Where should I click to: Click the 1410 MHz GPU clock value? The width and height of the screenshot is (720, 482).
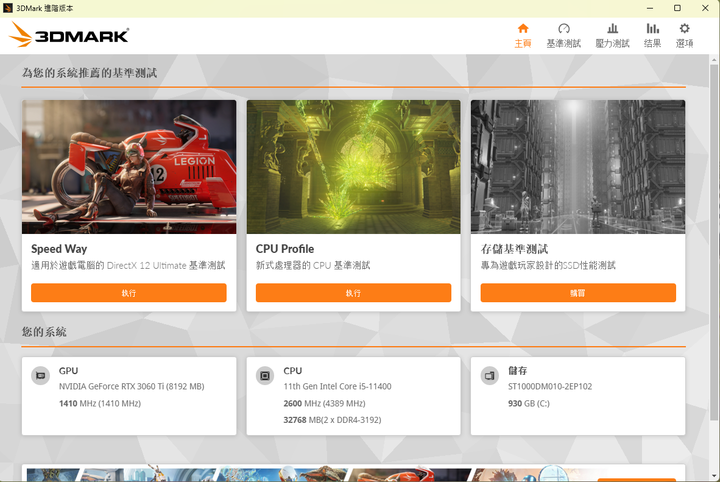click(x=100, y=404)
